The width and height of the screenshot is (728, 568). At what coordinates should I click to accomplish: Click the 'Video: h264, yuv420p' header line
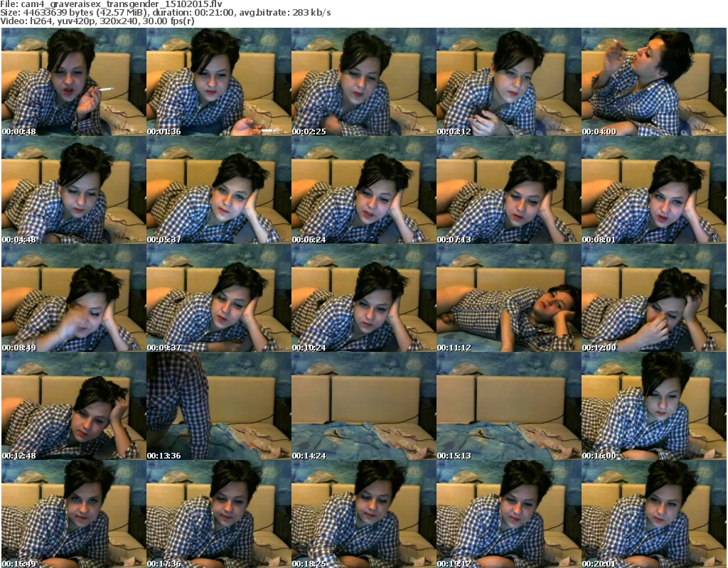coord(97,21)
